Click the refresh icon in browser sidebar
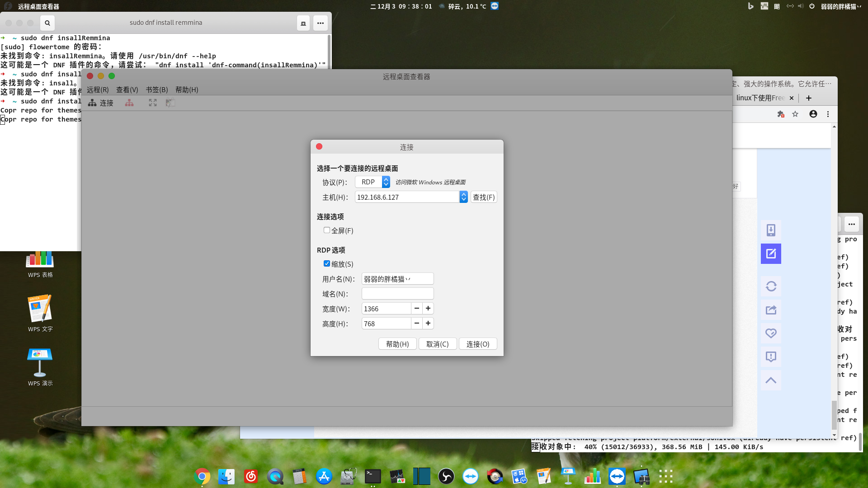 pyautogui.click(x=771, y=286)
